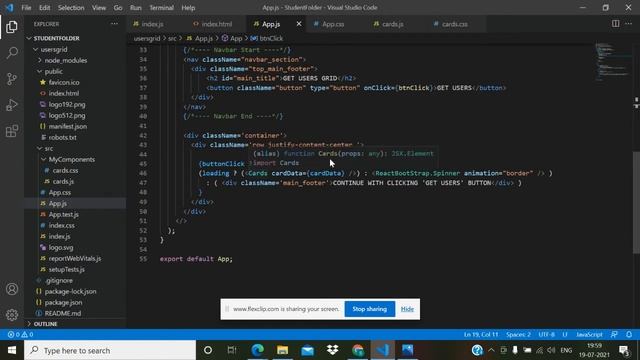This screenshot has height=360, width=640.
Task: Open README.md in the file tree
Action: coord(63,313)
